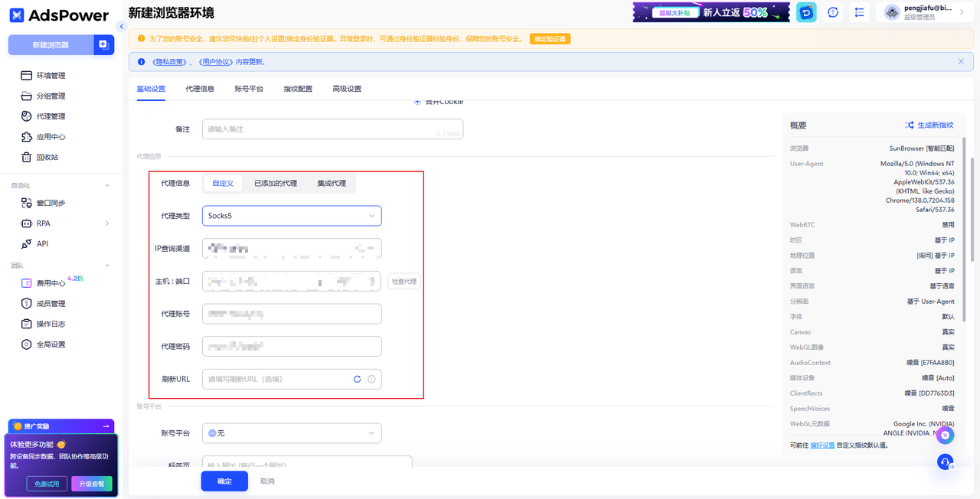Image resolution: width=980 pixels, height=499 pixels.
Task: Click the 升级套餐 button
Action: click(x=92, y=484)
